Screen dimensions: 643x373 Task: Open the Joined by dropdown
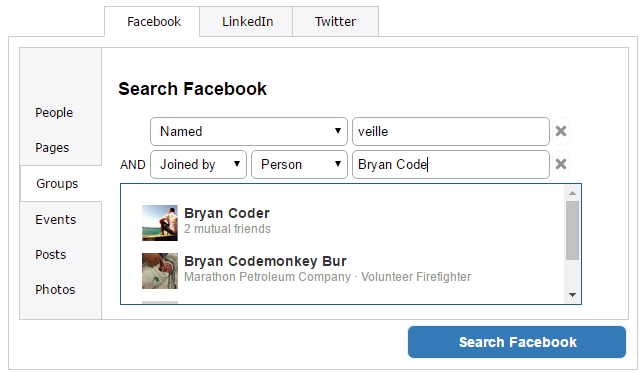198,164
